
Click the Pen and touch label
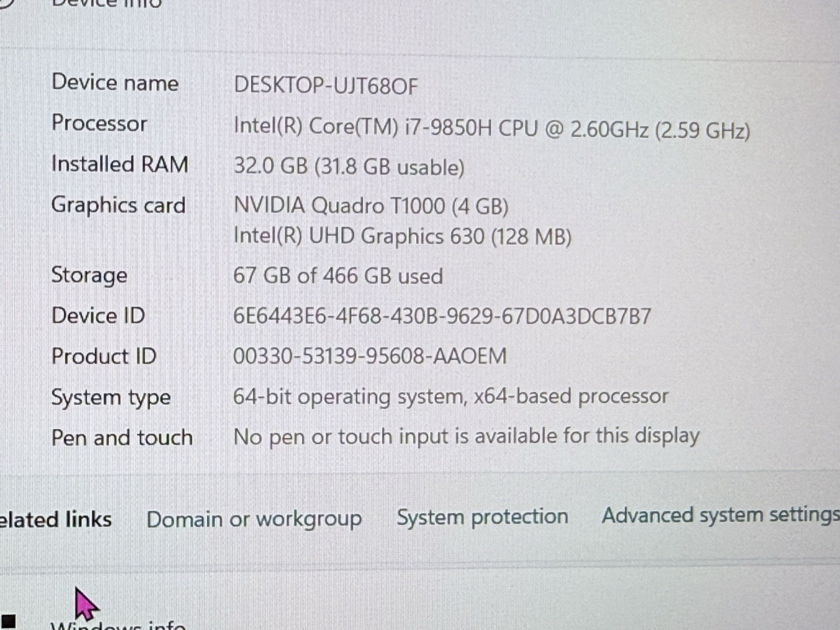122,438
